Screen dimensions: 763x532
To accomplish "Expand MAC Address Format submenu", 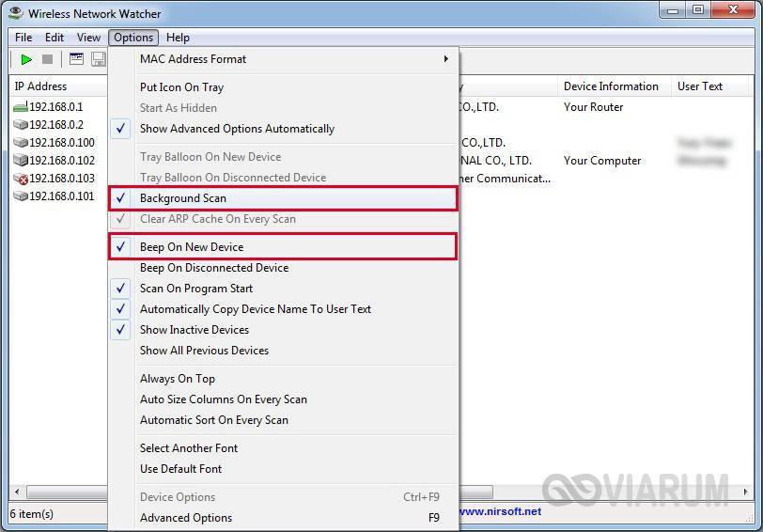I will pyautogui.click(x=283, y=59).
